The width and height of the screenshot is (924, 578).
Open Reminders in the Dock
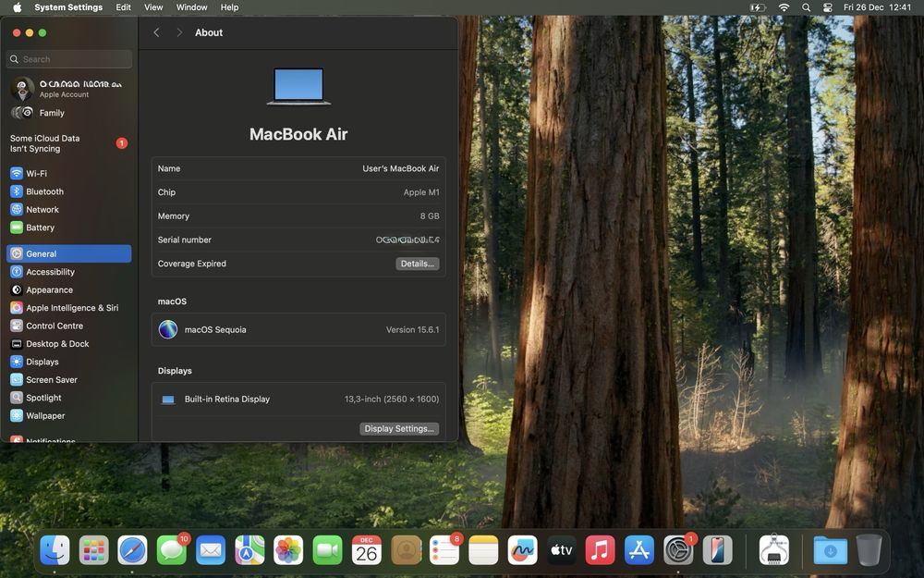(x=444, y=550)
